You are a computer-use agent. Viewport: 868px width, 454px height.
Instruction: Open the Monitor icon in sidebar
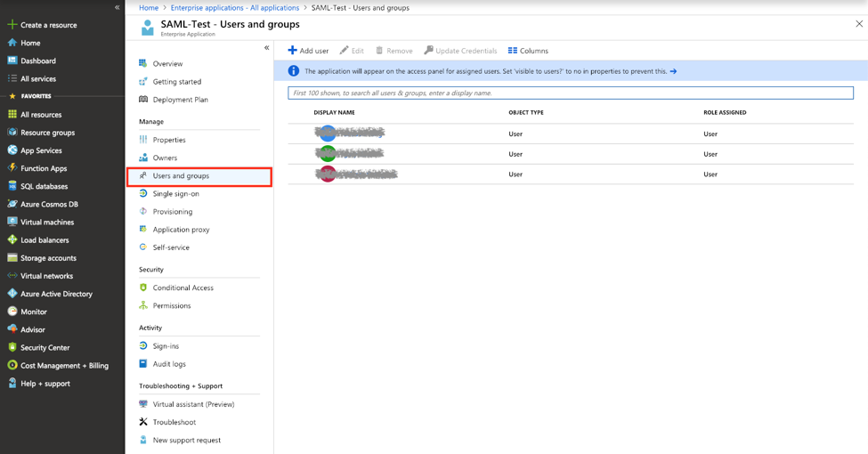tap(12, 312)
